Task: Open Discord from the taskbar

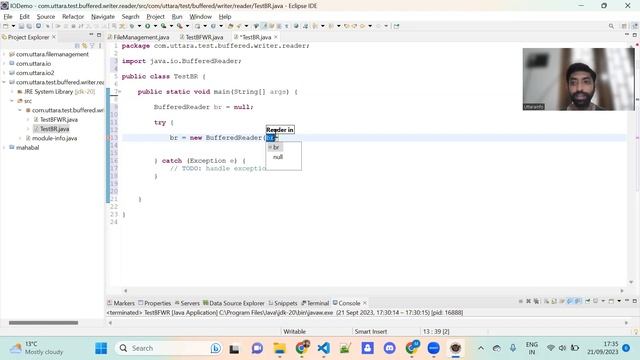Action: (389, 348)
